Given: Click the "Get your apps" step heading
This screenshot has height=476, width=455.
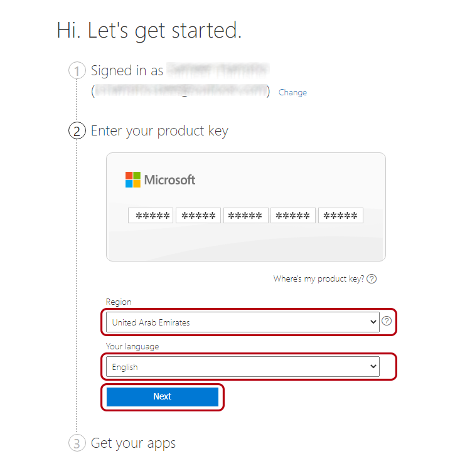Looking at the screenshot, I should click(133, 443).
